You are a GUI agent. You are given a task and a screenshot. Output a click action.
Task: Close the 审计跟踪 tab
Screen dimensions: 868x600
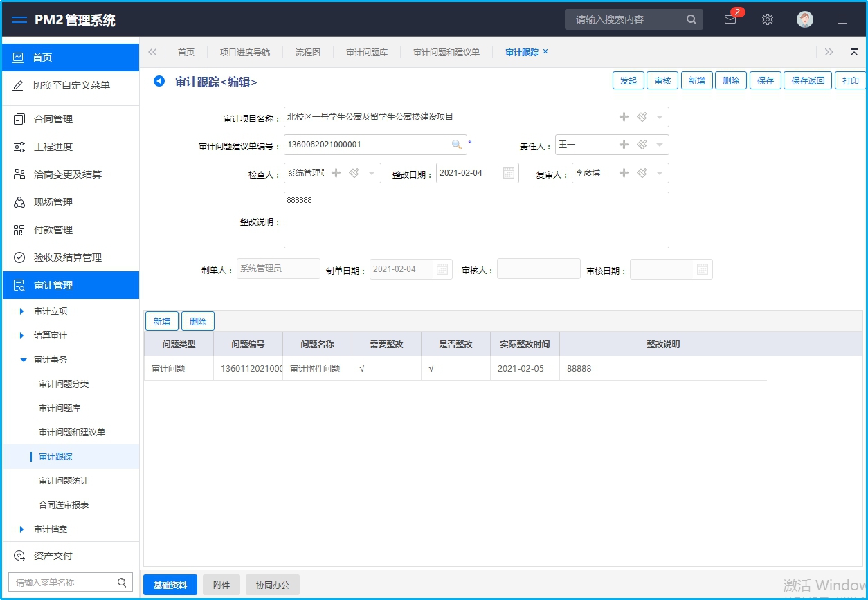(x=545, y=51)
